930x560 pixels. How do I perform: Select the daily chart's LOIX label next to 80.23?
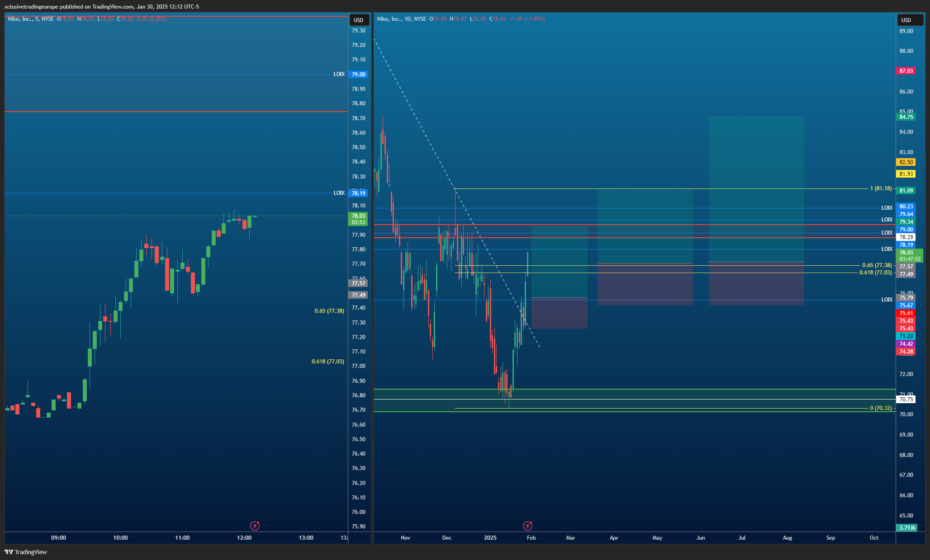pyautogui.click(x=887, y=208)
